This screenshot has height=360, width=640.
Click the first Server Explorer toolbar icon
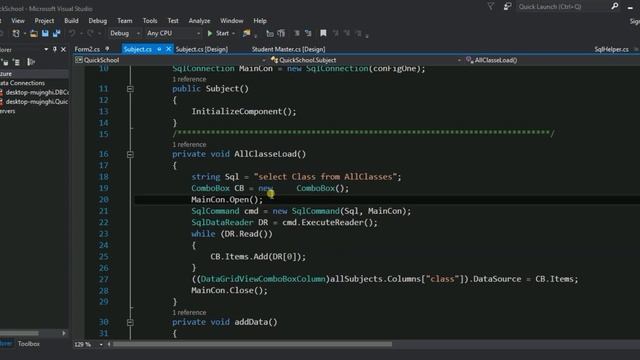click(5, 62)
